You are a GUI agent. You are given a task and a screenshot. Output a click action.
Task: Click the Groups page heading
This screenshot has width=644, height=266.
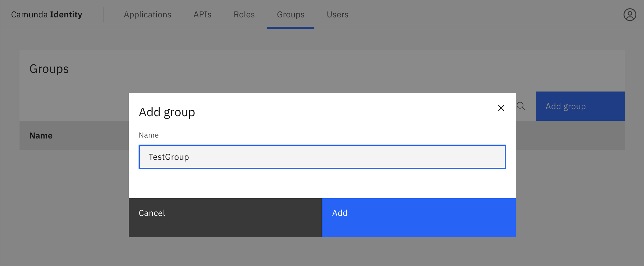pos(49,69)
